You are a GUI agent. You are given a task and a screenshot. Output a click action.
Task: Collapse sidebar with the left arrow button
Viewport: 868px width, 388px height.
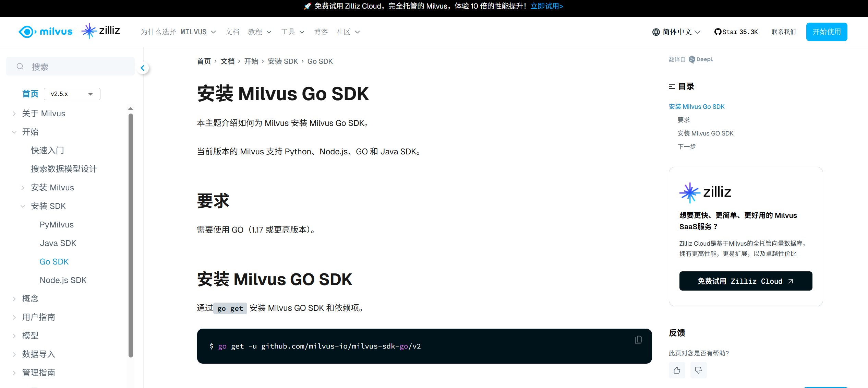click(143, 68)
